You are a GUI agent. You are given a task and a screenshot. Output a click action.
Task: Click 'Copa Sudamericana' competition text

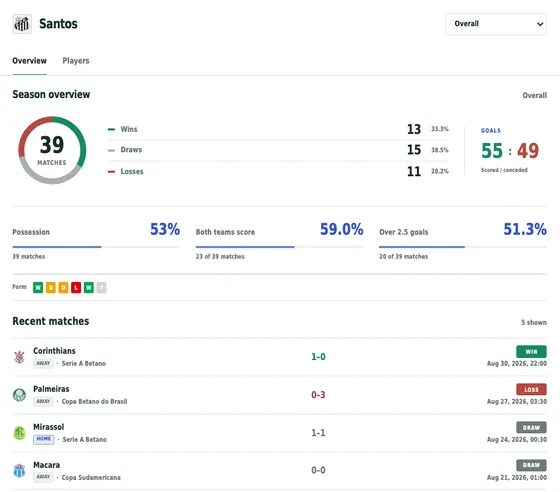[x=91, y=478]
